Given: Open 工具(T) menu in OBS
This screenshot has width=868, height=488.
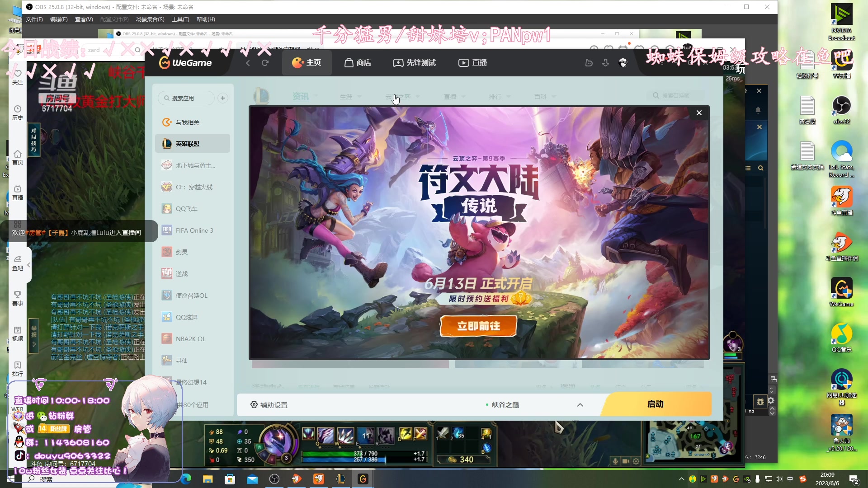Looking at the screenshot, I should coord(180,19).
